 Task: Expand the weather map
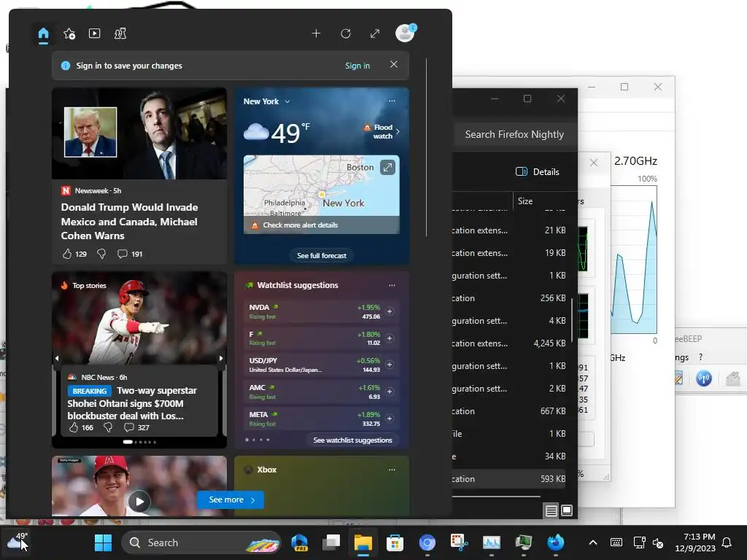point(388,167)
